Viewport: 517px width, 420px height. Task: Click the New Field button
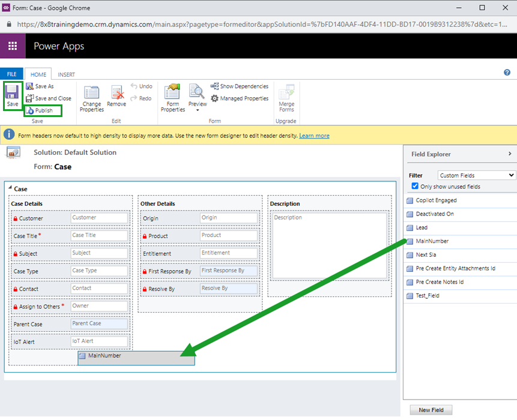pyautogui.click(x=431, y=410)
